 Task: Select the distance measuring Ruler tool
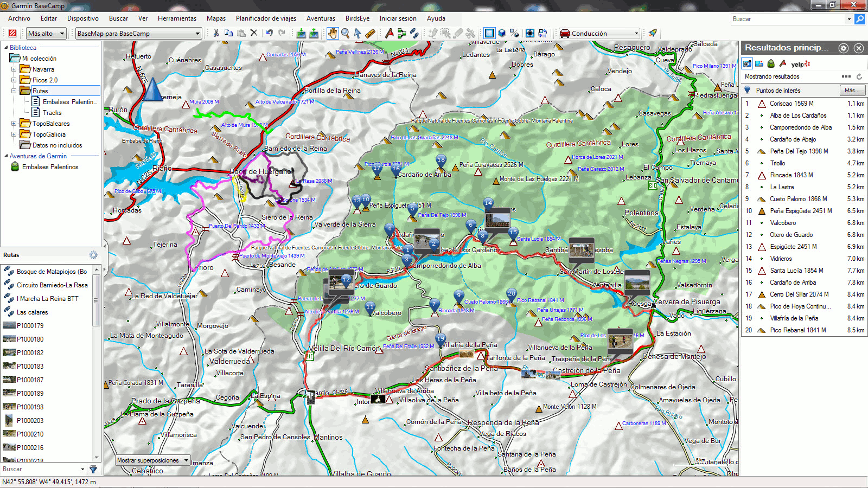click(371, 33)
